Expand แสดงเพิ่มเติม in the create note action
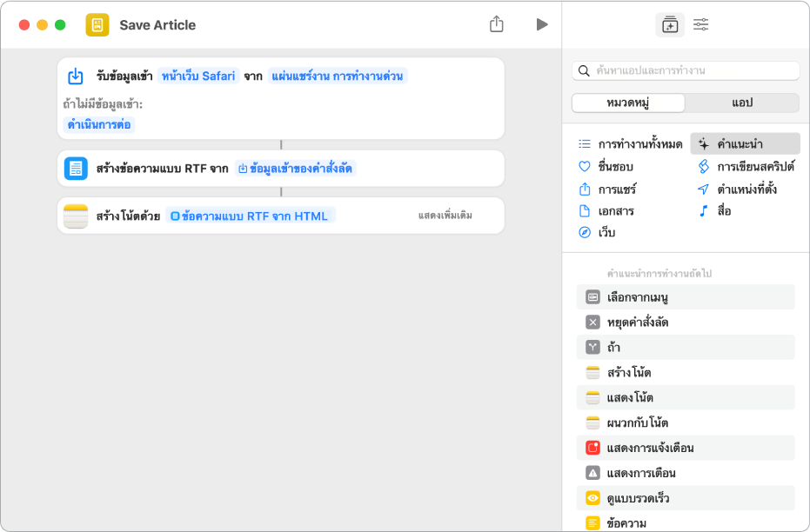810x532 pixels. point(445,216)
